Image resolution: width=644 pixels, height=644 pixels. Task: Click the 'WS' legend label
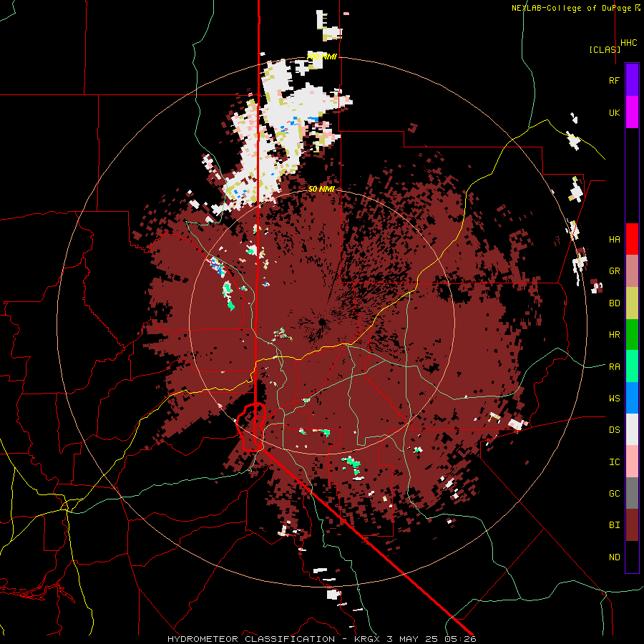[x=614, y=399]
